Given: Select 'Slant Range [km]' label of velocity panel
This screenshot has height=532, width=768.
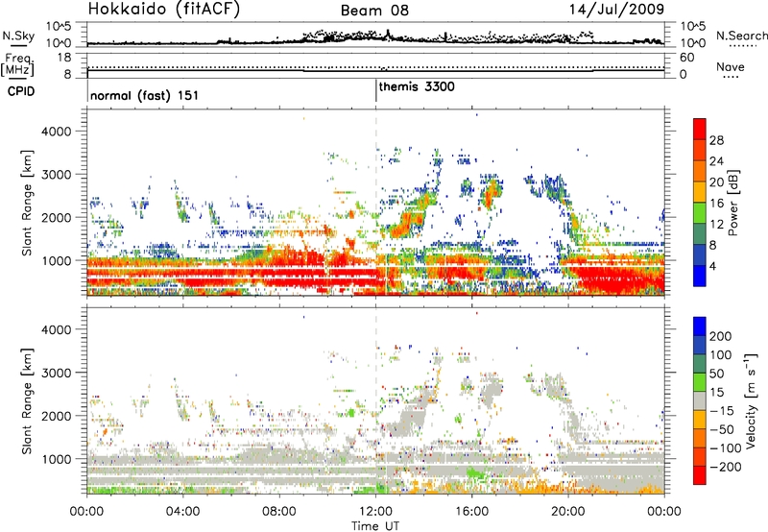Looking at the screenshot, I should click(x=26, y=400).
